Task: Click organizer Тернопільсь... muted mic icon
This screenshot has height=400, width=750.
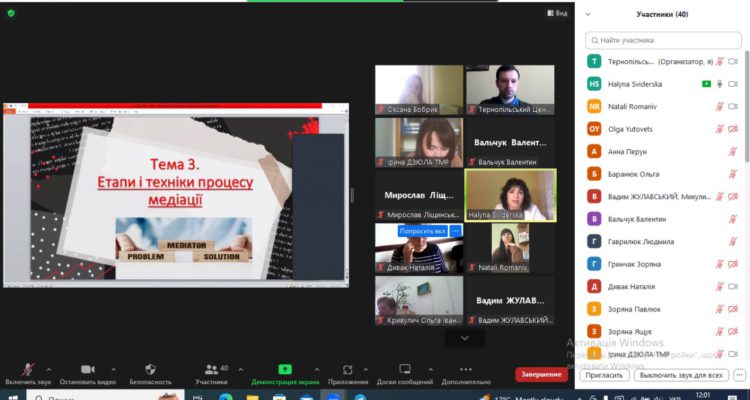Action: click(719, 62)
